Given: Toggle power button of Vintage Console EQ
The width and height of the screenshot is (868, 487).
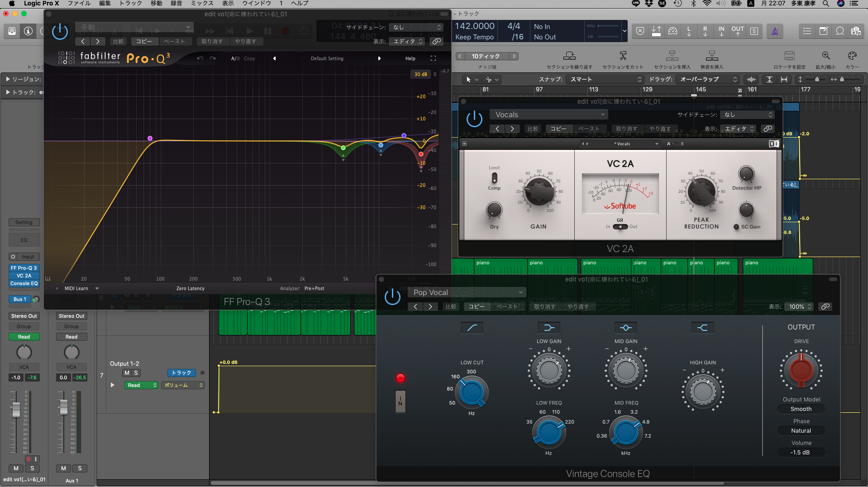Looking at the screenshot, I should 392,297.
